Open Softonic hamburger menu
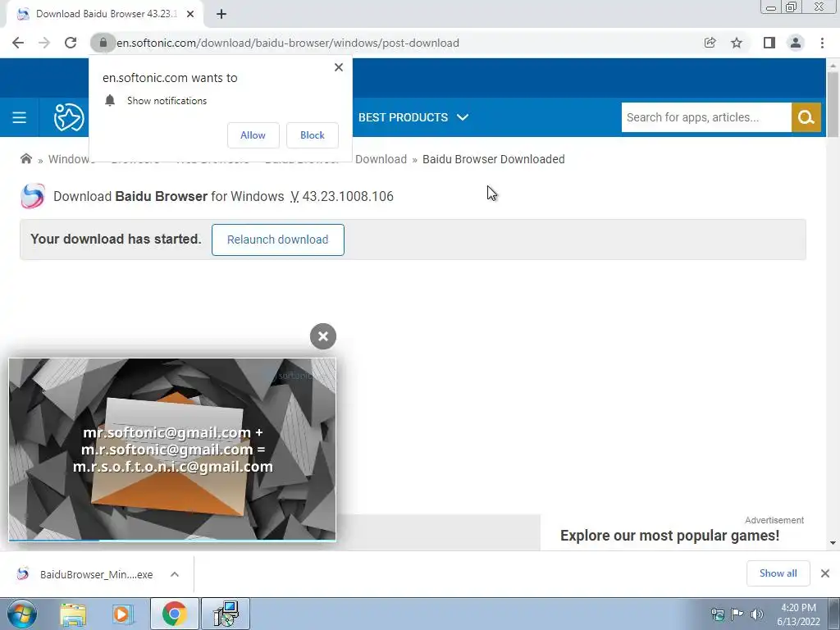Screen dimensions: 840x630 tap(20, 117)
